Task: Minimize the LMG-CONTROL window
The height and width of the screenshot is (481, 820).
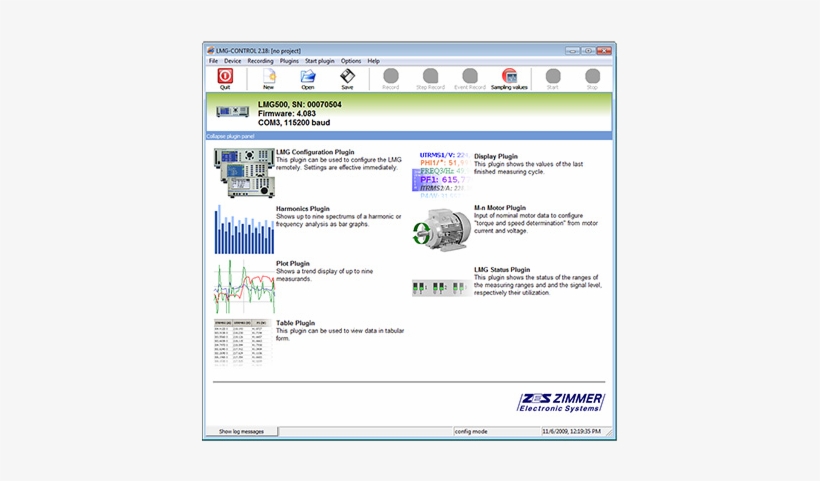Action: click(x=573, y=51)
